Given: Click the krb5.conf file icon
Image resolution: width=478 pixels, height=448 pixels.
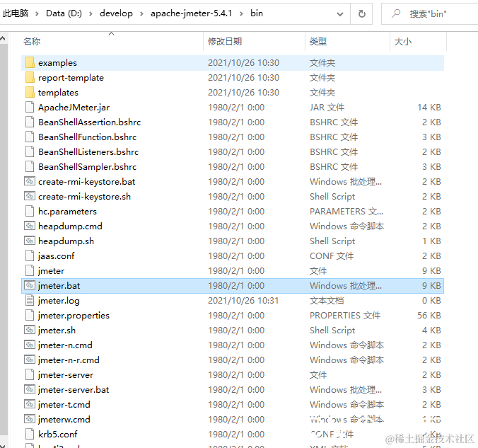Looking at the screenshot, I should [30, 435].
